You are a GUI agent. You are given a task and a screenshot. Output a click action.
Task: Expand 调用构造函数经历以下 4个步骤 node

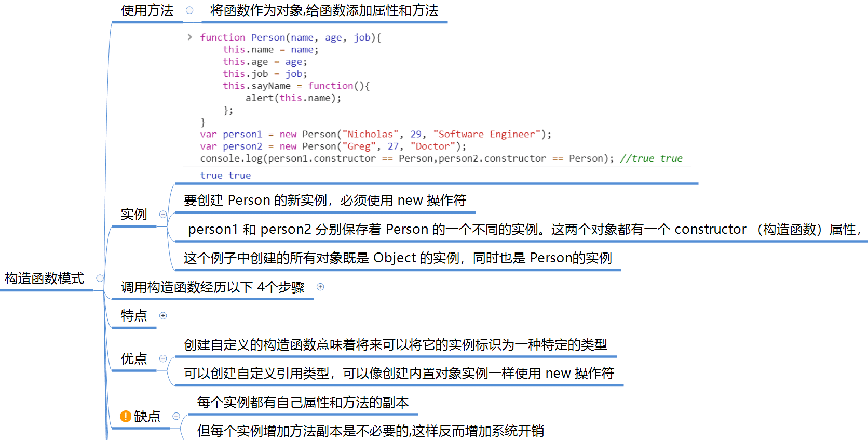pos(320,287)
